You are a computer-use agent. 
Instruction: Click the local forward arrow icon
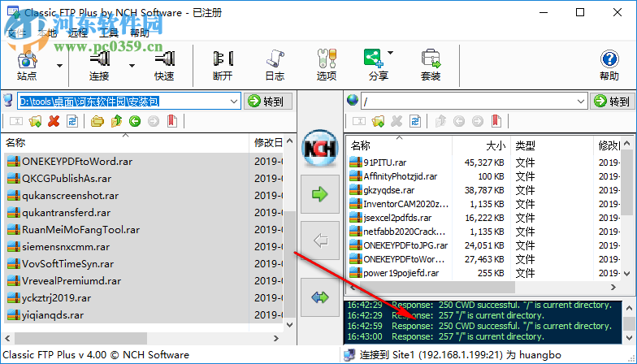click(154, 121)
